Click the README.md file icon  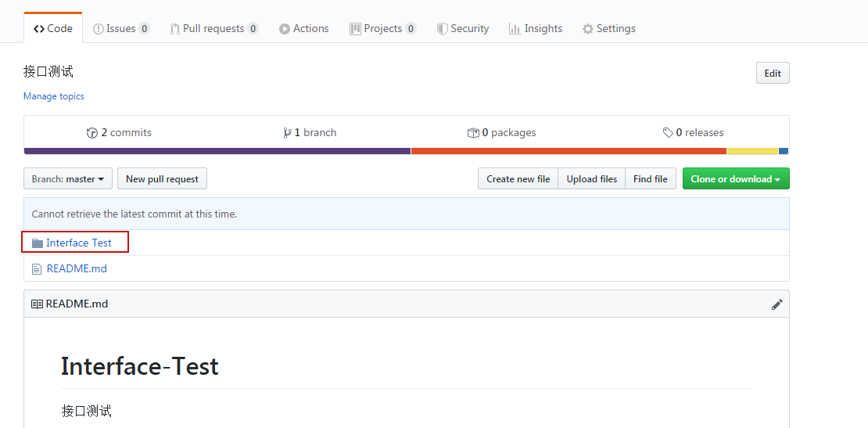[x=37, y=269]
